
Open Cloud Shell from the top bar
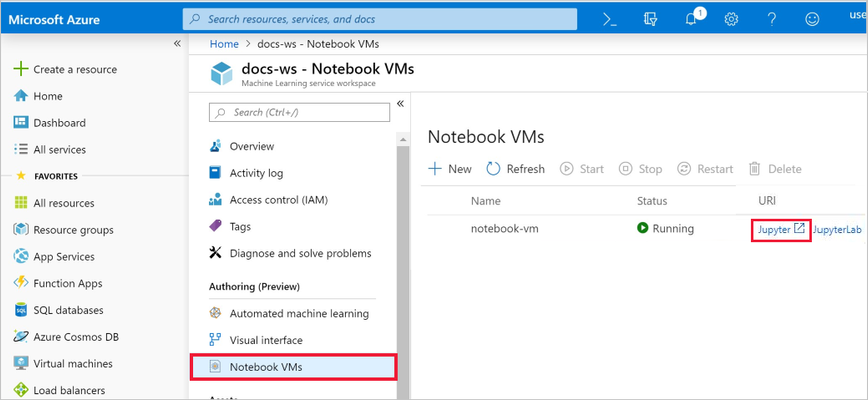609,19
